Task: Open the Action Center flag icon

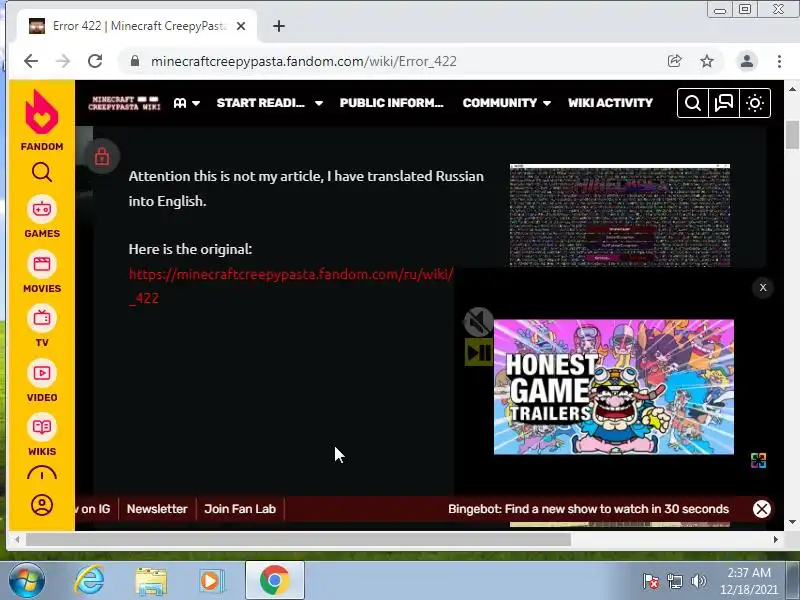Action: (x=651, y=581)
